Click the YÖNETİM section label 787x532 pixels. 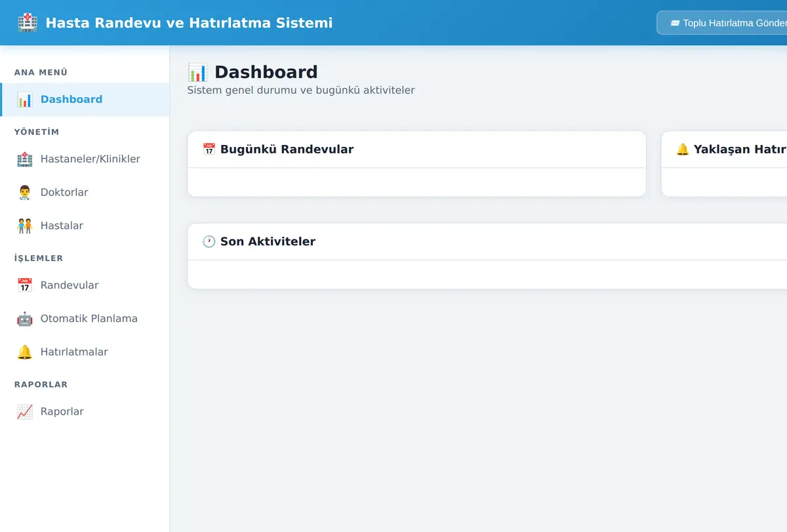[37, 133]
